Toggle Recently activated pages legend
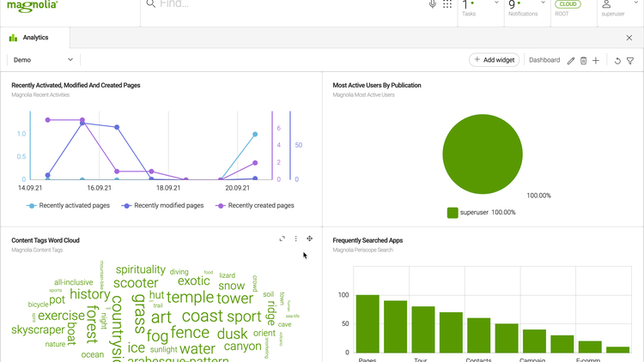 pyautogui.click(x=68, y=206)
